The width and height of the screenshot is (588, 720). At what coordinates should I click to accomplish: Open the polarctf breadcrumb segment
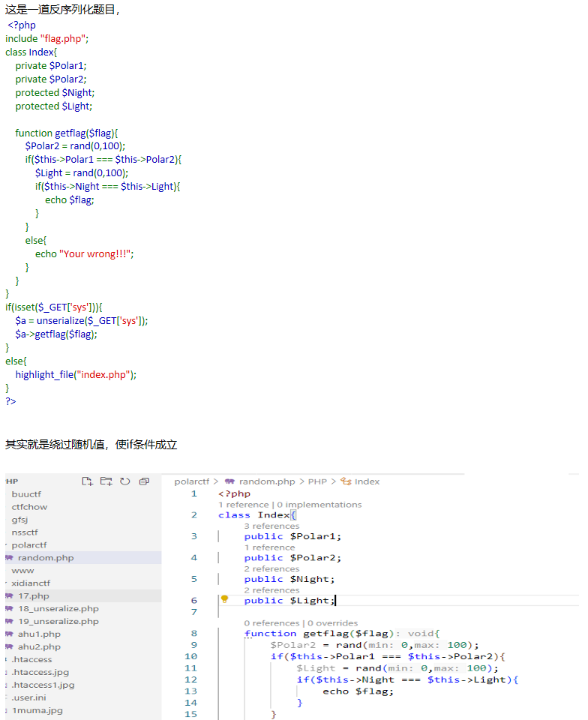click(191, 481)
